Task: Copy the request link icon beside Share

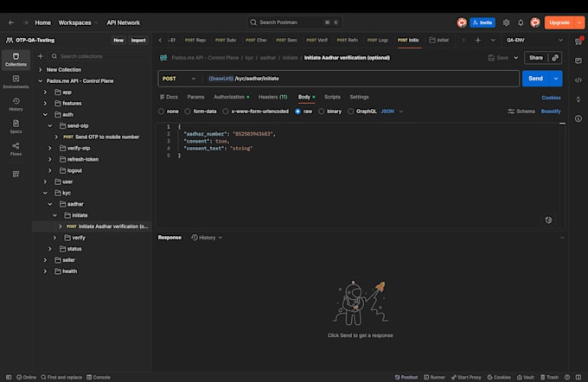Action: pos(555,58)
